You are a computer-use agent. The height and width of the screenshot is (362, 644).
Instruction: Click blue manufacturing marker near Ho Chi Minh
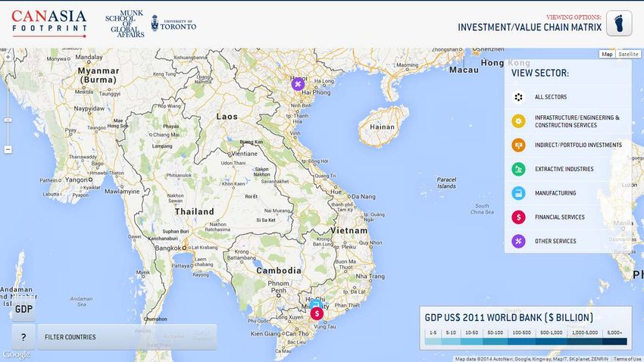tap(315, 304)
